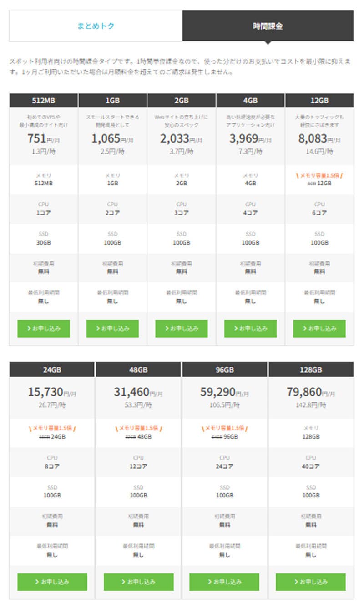Select the 時間課金 tab
The height and width of the screenshot is (604, 364).
[268, 26]
